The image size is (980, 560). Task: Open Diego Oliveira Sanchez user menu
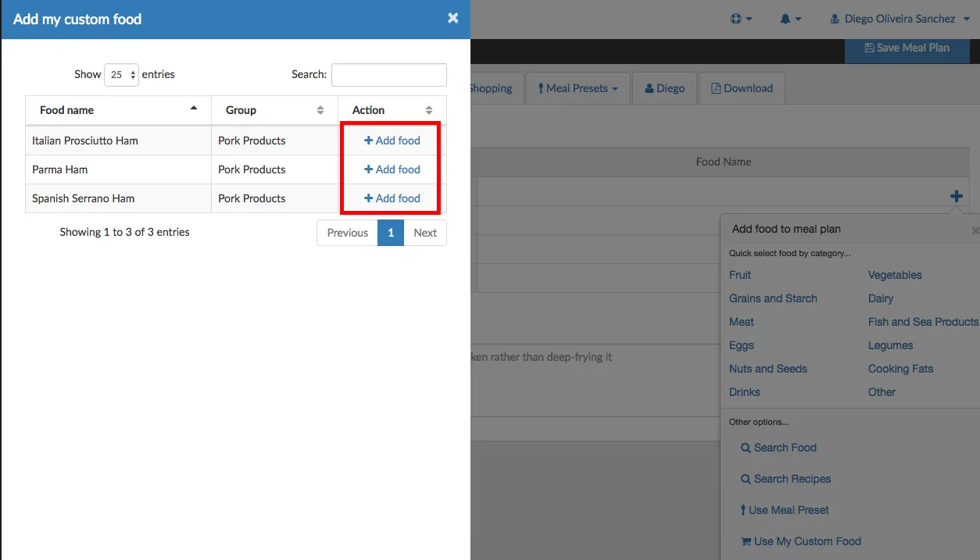(x=898, y=19)
